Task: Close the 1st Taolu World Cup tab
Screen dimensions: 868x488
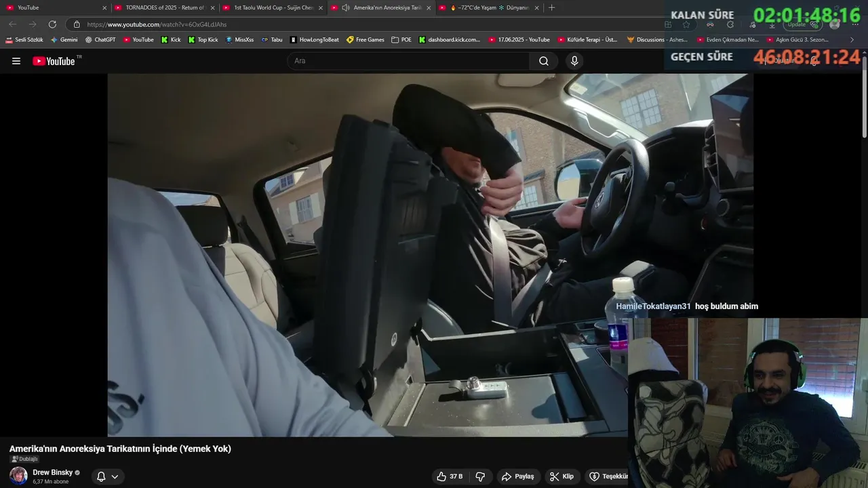Action: point(320,7)
